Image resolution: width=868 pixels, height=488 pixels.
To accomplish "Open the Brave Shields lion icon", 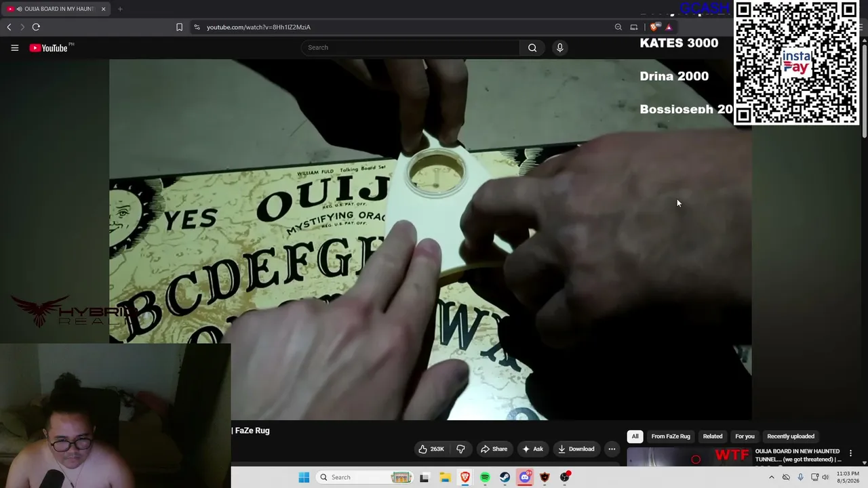I will [654, 27].
